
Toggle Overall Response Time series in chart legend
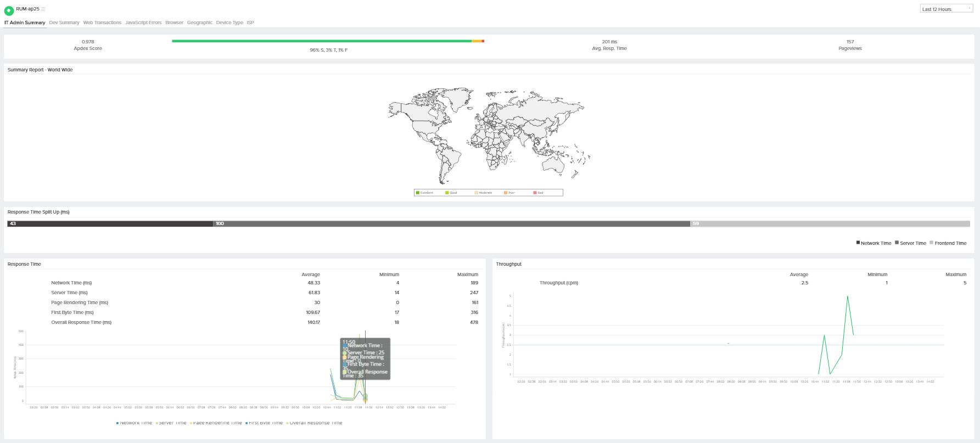[x=314, y=423]
